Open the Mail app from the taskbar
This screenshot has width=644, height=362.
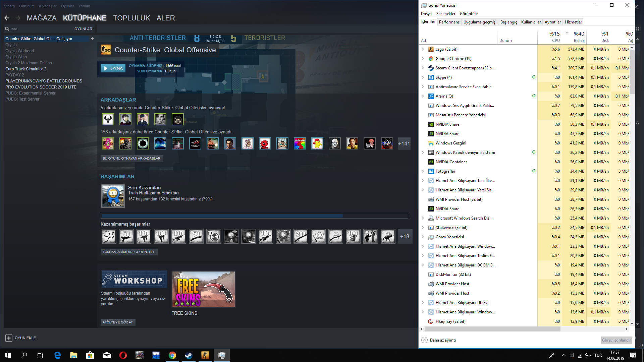pyautogui.click(x=107, y=355)
